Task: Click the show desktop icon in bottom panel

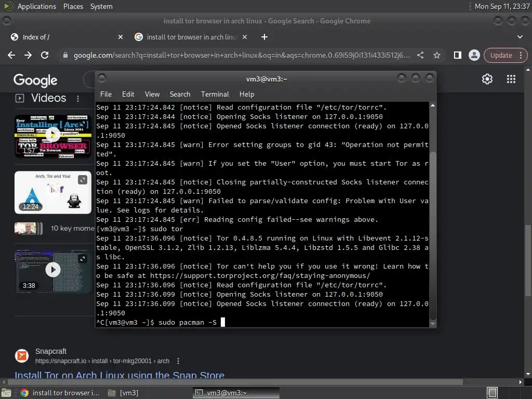Action: coord(6,393)
